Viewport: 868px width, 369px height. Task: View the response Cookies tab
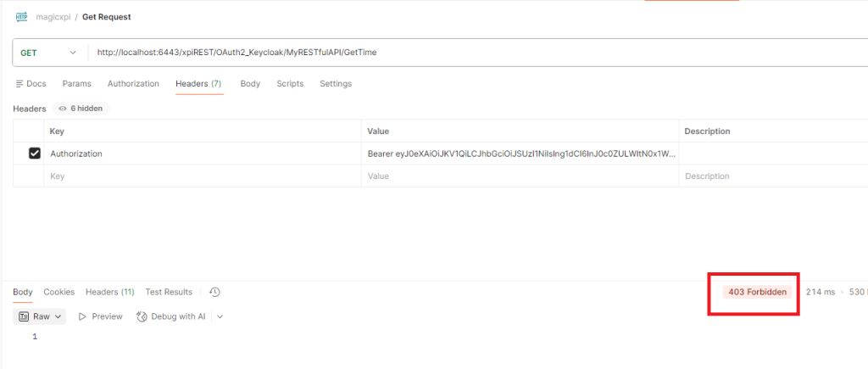(59, 292)
